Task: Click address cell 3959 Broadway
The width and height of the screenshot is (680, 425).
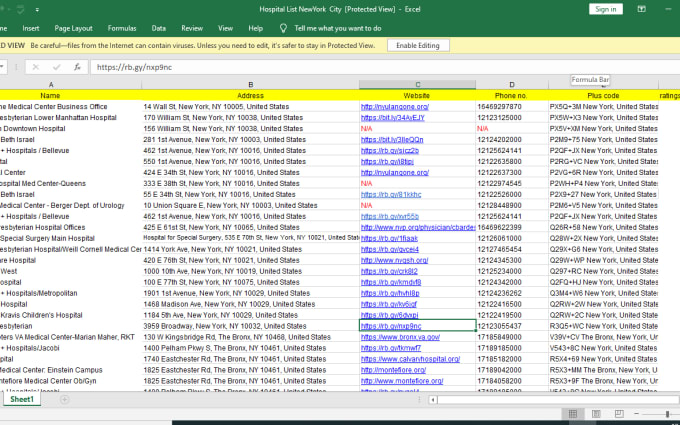Action: coord(250,326)
